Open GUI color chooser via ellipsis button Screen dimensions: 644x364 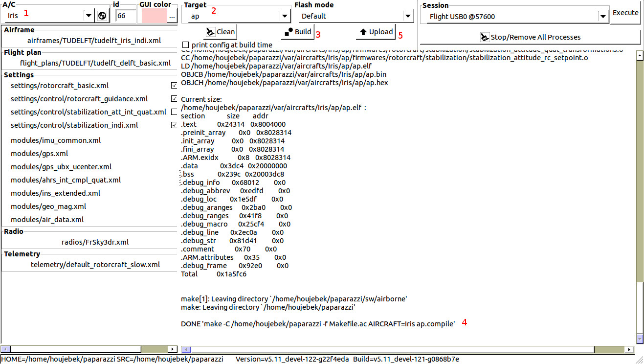click(x=171, y=16)
